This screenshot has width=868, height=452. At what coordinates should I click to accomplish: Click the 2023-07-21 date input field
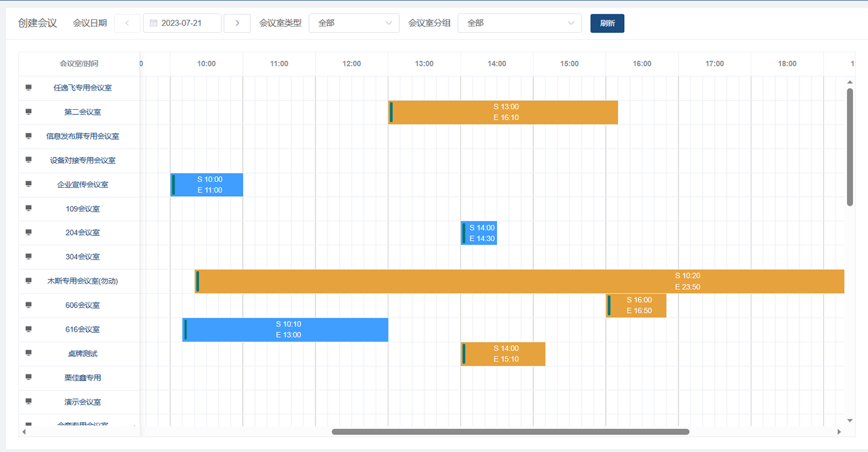pos(188,23)
